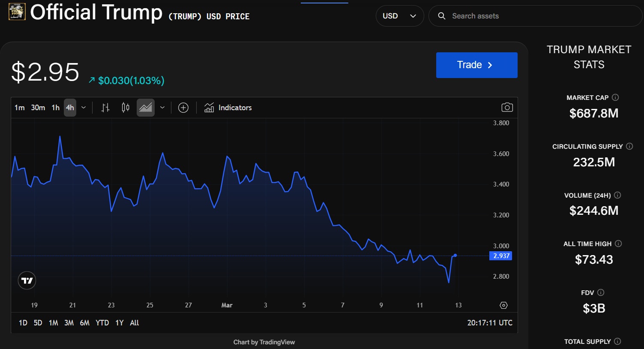
Task: Click the TRUMP MARKET STATS heading
Action: pos(589,57)
